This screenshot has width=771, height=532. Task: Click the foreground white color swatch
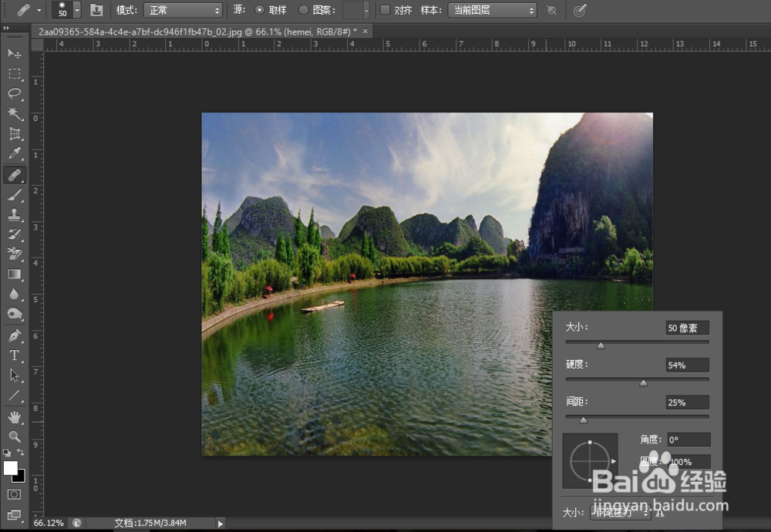pyautogui.click(x=10, y=467)
